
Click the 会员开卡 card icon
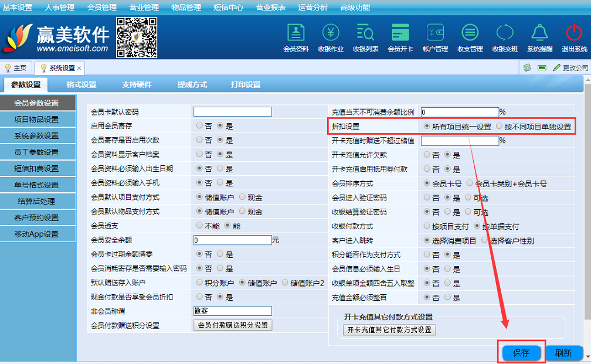400,38
